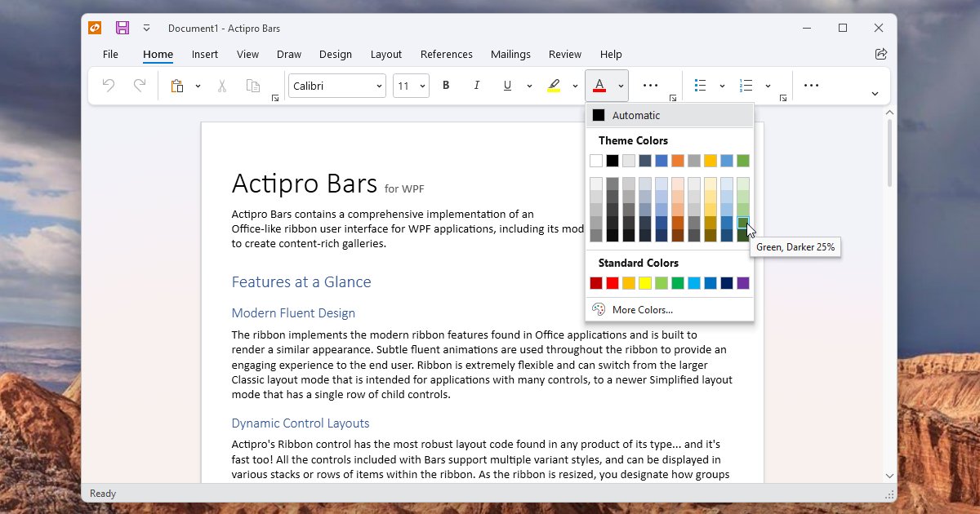Switch to the Design tab
The image size is (980, 514).
click(336, 55)
